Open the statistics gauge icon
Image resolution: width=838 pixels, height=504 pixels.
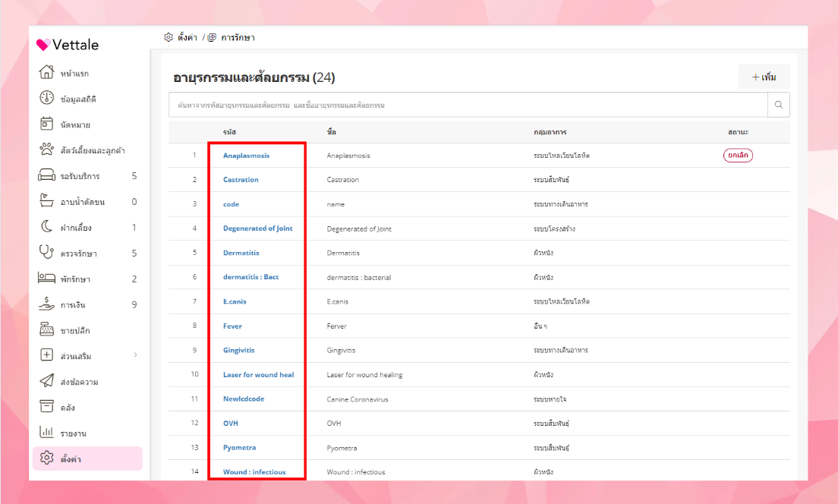point(46,99)
